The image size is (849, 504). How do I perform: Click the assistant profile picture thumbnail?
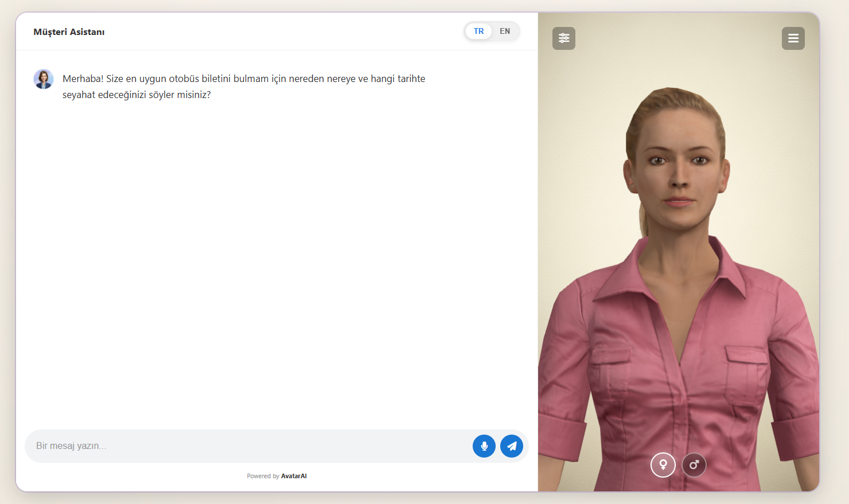[44, 79]
